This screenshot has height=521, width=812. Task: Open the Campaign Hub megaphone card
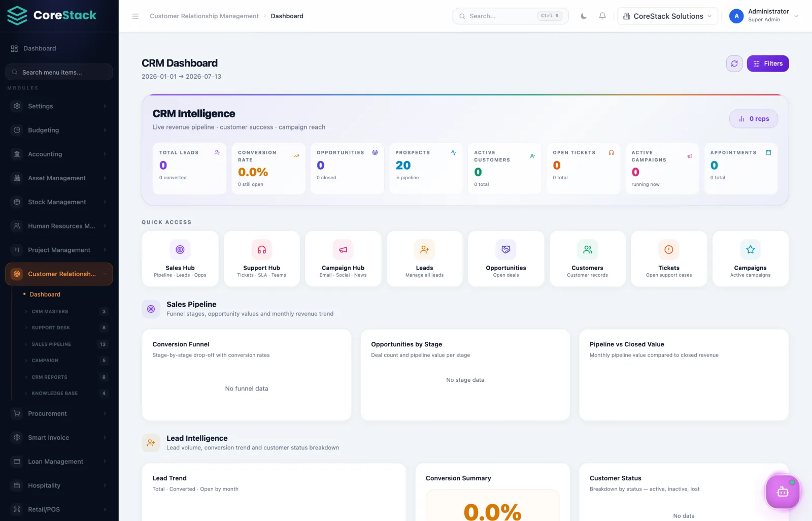(343, 259)
